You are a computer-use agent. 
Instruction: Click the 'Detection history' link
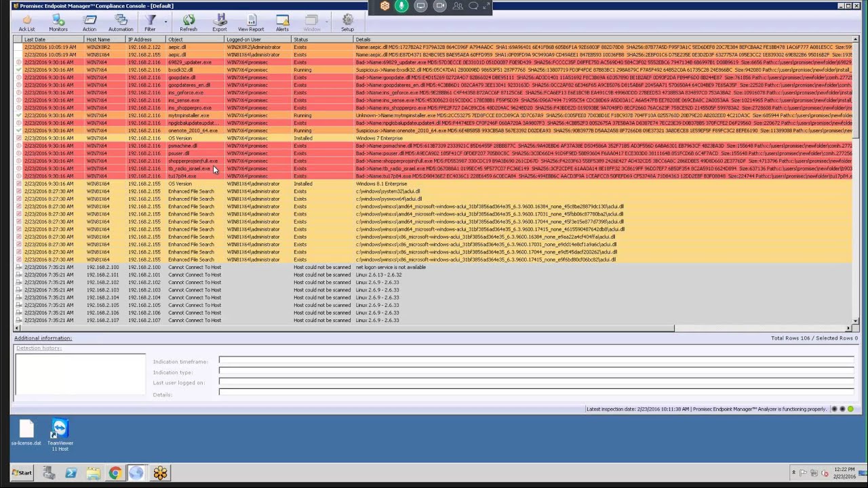(39, 348)
